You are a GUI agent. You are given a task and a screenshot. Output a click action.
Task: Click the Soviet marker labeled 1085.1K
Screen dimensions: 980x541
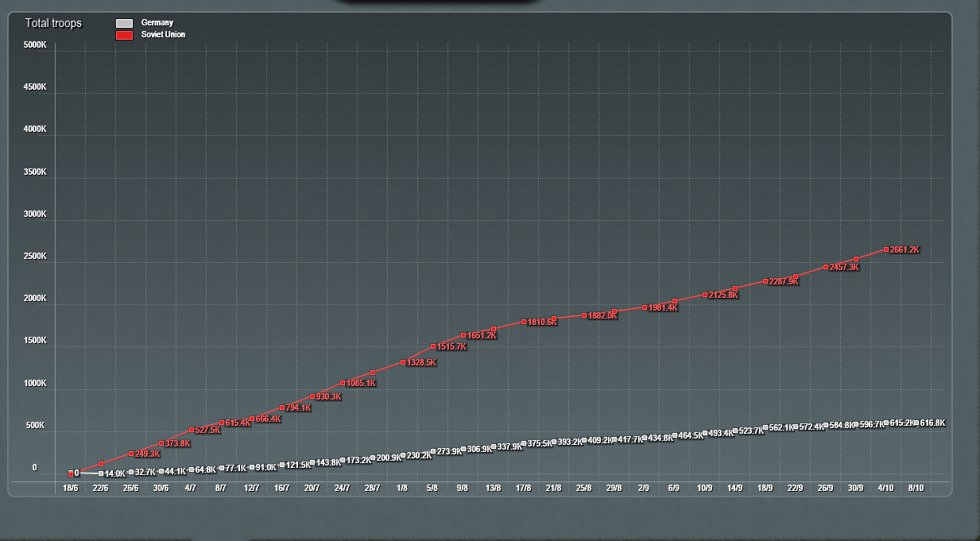343,383
